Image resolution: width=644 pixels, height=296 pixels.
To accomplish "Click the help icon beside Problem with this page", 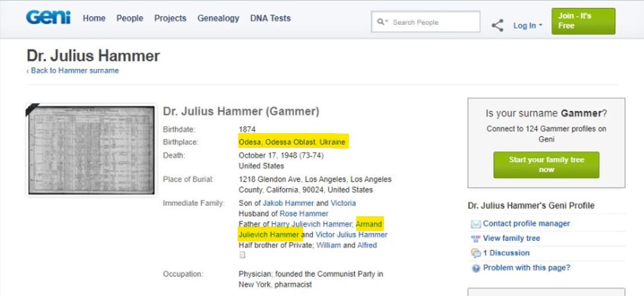I will [476, 268].
